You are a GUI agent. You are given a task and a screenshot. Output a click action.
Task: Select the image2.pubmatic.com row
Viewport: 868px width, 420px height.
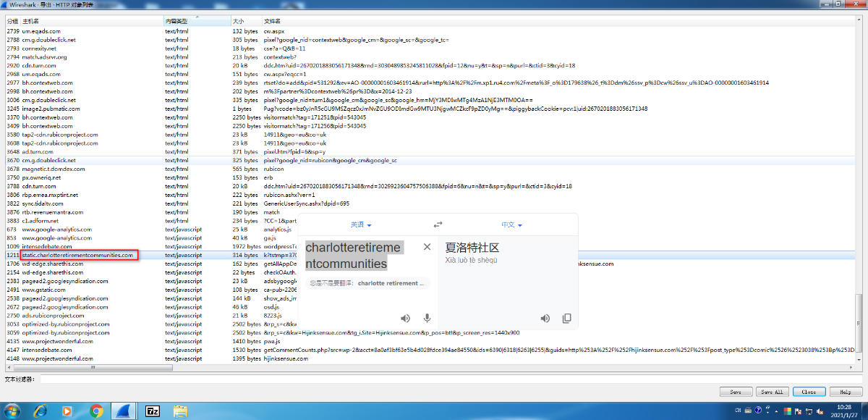tap(429, 109)
